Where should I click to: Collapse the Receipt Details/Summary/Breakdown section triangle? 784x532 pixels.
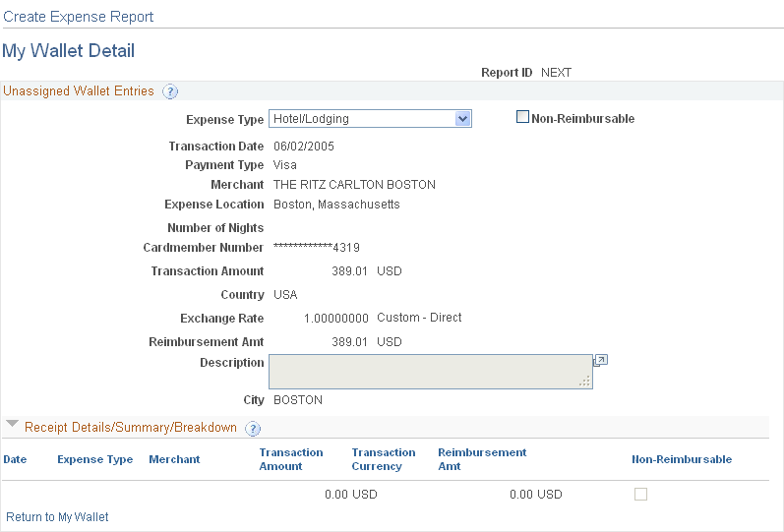click(x=12, y=425)
